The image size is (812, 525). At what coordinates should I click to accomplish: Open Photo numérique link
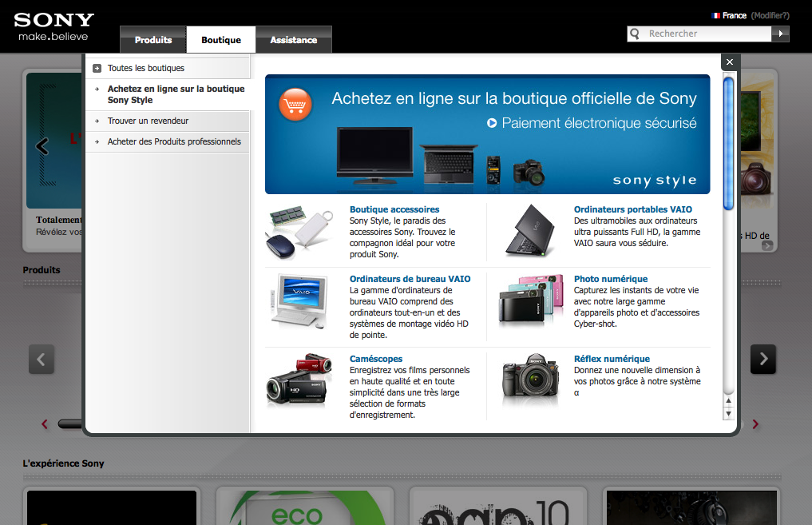click(x=611, y=279)
